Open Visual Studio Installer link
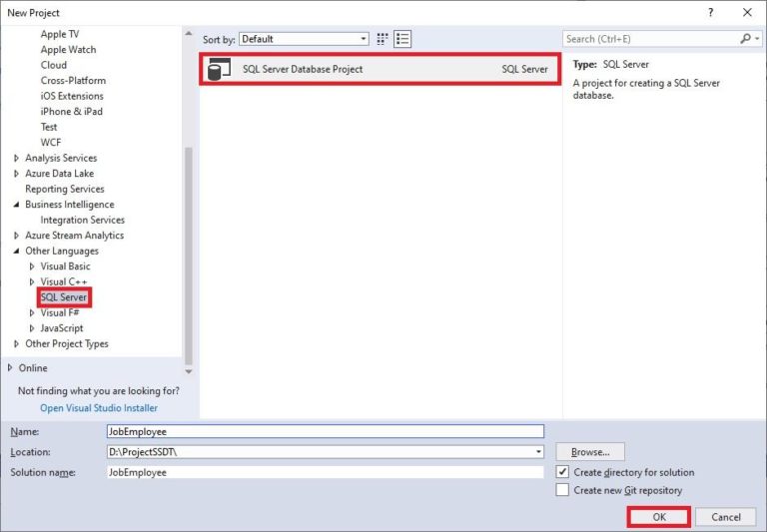Viewport: 767px width, 532px height. tap(98, 407)
